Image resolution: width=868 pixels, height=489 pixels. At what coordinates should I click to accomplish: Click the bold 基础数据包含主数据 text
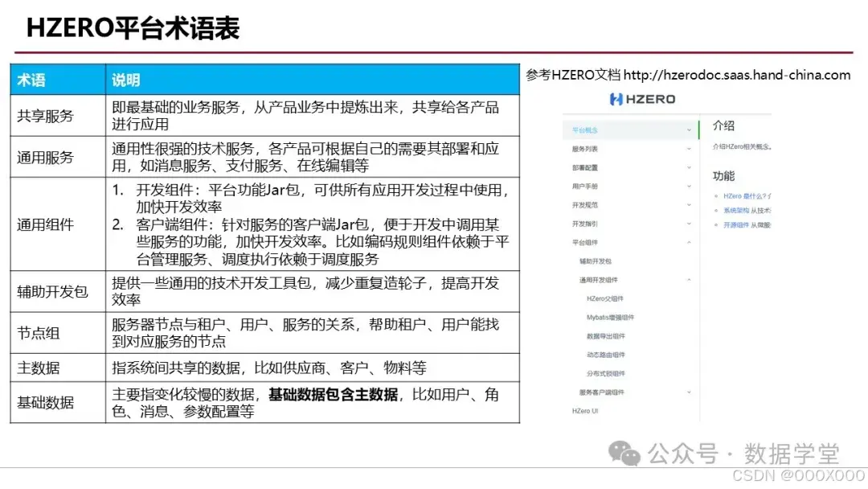pos(334,395)
